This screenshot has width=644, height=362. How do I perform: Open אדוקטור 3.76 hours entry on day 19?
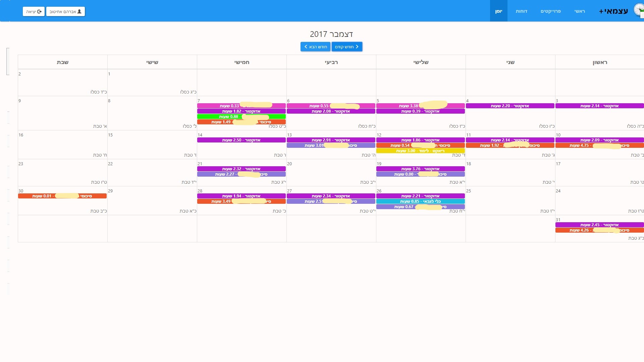(x=420, y=169)
